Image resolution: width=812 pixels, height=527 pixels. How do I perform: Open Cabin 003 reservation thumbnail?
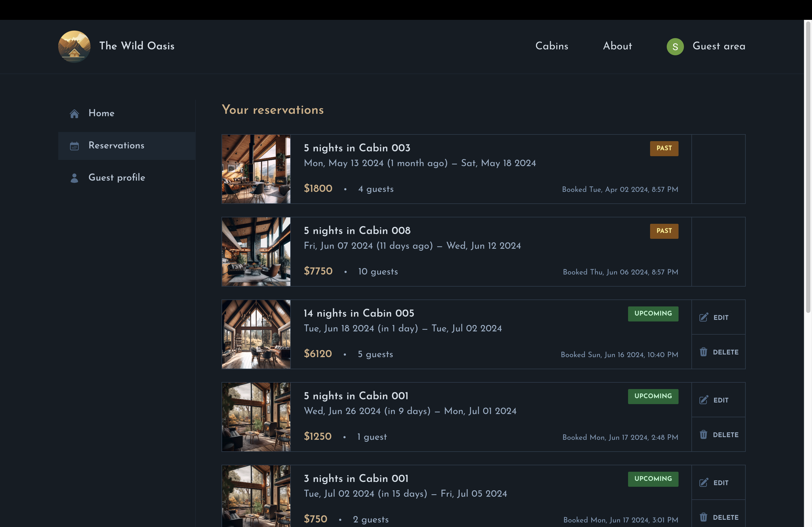pyautogui.click(x=256, y=169)
